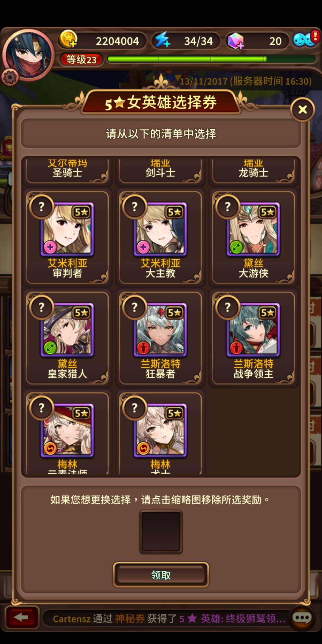Close the 5★ hero selection dialog
This screenshot has height=644, width=322.
pyautogui.click(x=303, y=110)
